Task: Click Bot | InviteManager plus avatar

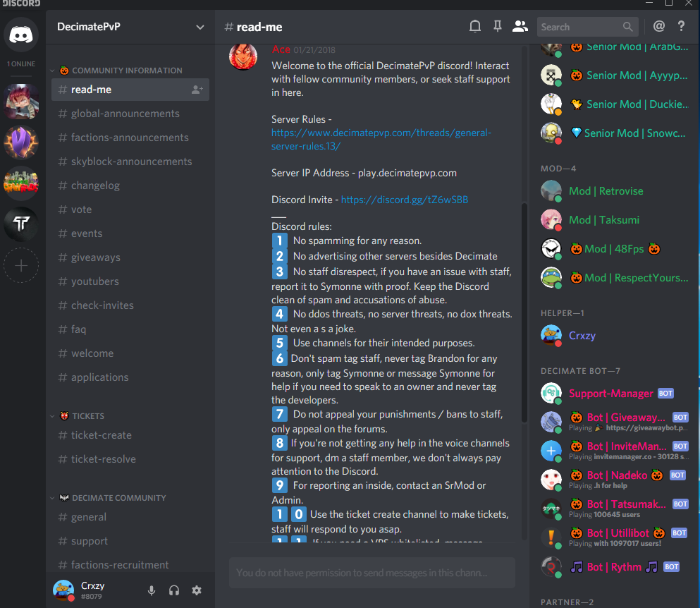Action: click(551, 451)
